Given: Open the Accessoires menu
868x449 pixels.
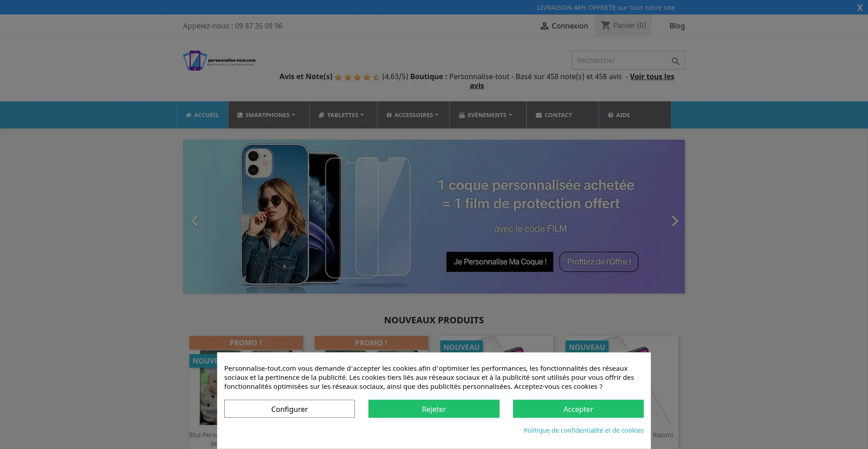Looking at the screenshot, I should pos(413,115).
